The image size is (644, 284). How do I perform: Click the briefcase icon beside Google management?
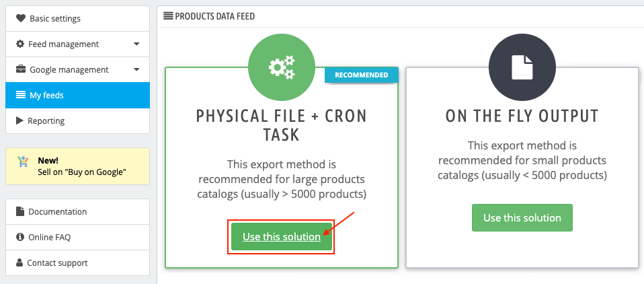(21, 69)
